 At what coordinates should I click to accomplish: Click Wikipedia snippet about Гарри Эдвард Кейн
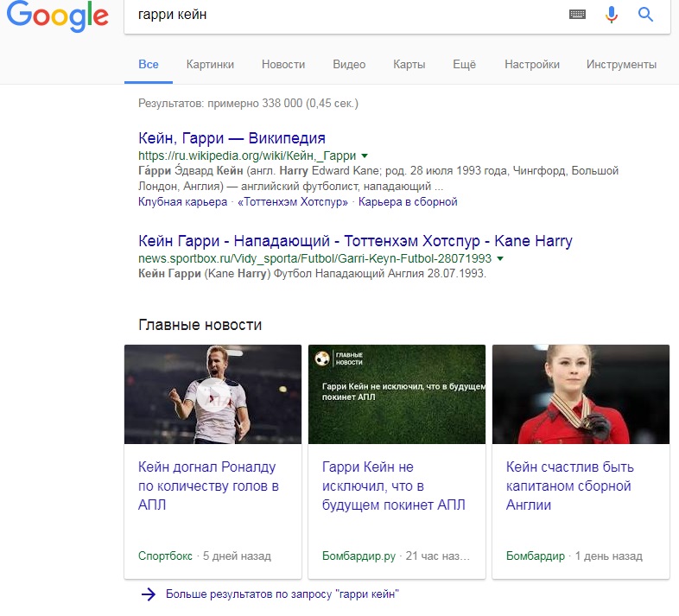pyautogui.click(x=378, y=179)
